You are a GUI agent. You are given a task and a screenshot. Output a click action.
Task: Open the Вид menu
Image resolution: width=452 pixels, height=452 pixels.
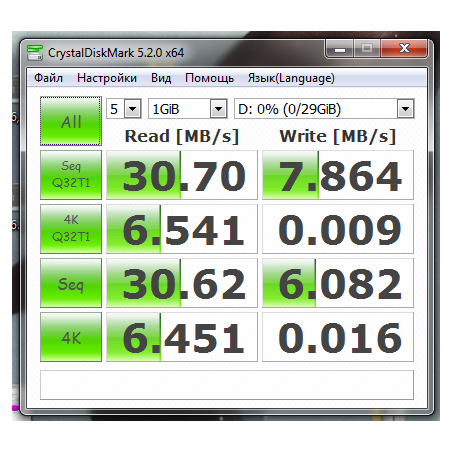pyautogui.click(x=161, y=78)
